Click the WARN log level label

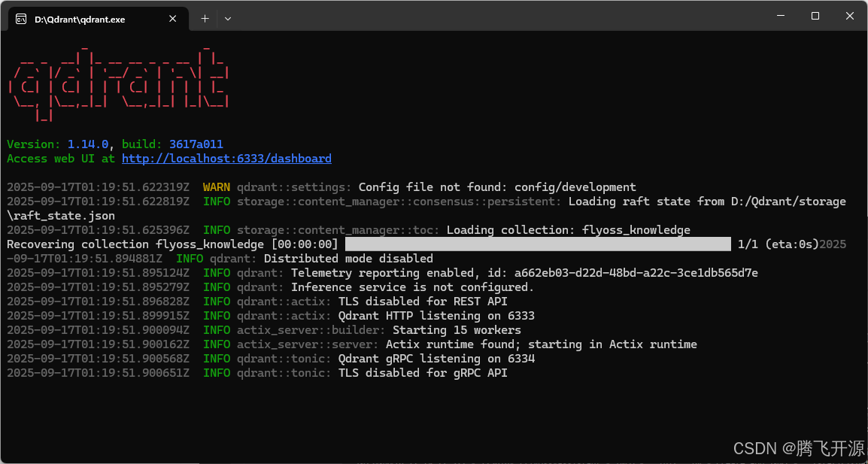click(217, 187)
